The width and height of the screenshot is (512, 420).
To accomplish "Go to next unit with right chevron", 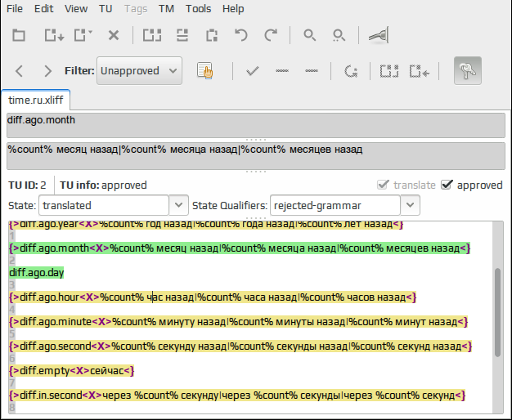I will (47, 71).
